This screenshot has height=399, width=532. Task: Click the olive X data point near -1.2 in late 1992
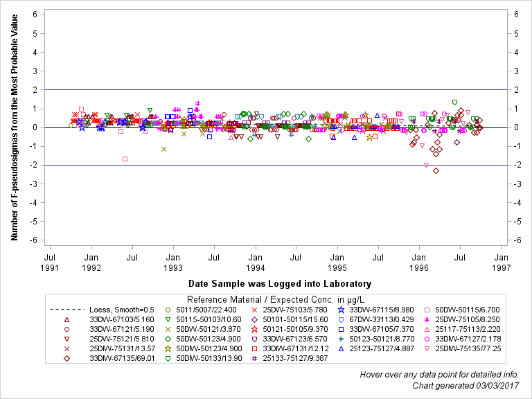pyautogui.click(x=163, y=150)
